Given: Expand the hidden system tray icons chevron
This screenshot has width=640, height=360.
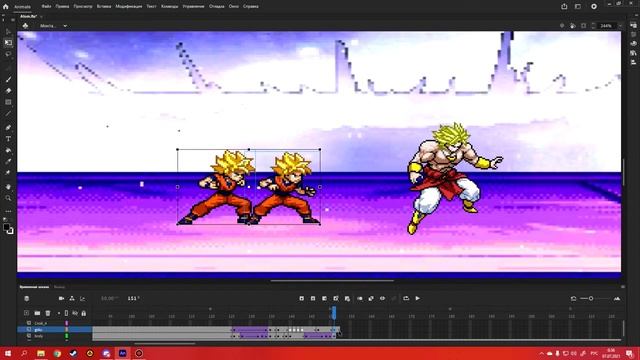Looking at the screenshot, I should pos(542,353).
